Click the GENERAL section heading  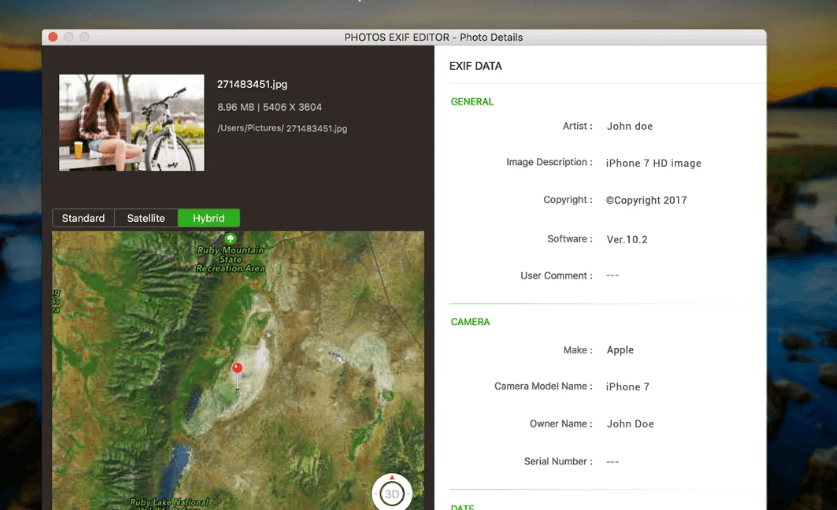(472, 101)
